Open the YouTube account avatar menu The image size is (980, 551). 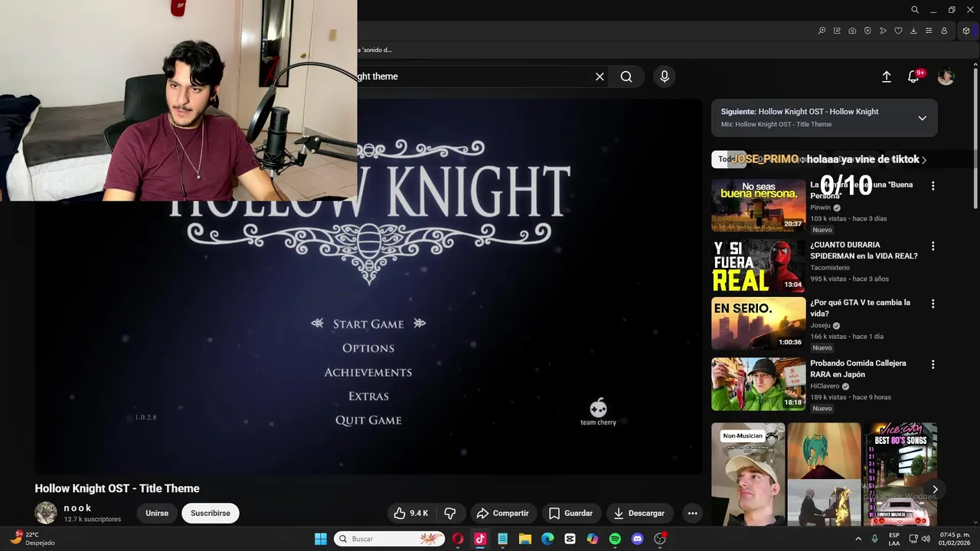(946, 77)
